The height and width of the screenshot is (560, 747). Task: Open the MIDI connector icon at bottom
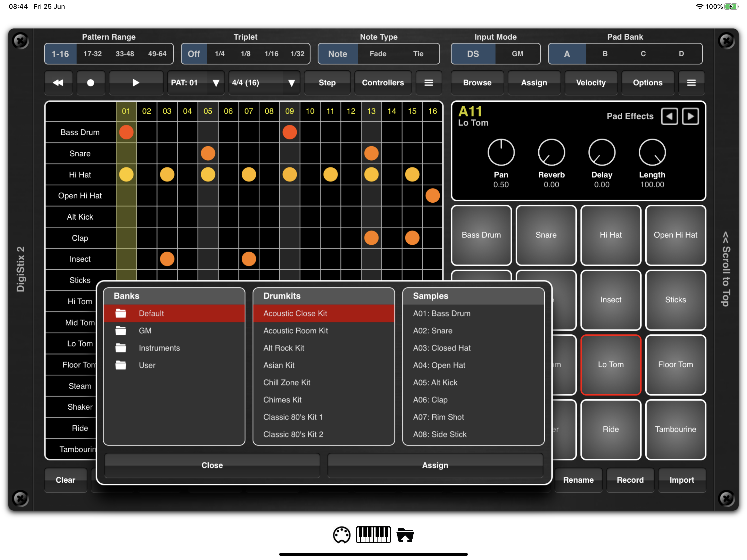tap(342, 535)
